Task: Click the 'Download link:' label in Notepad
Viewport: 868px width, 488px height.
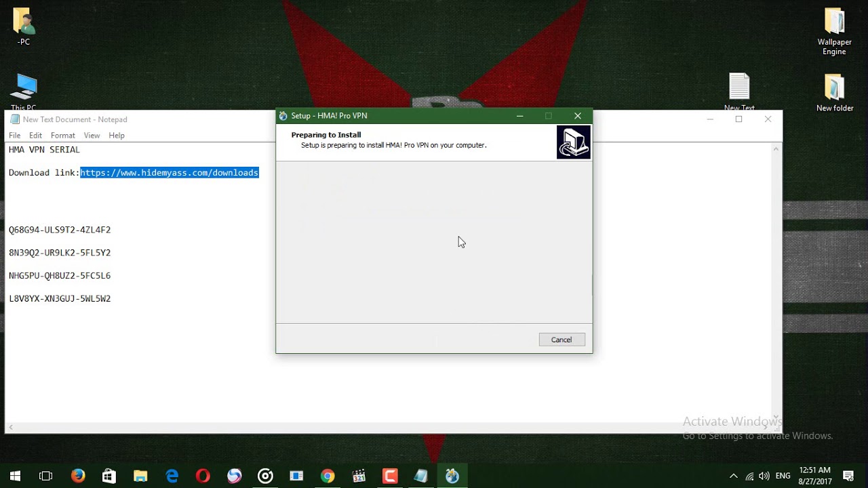Action: [44, 173]
